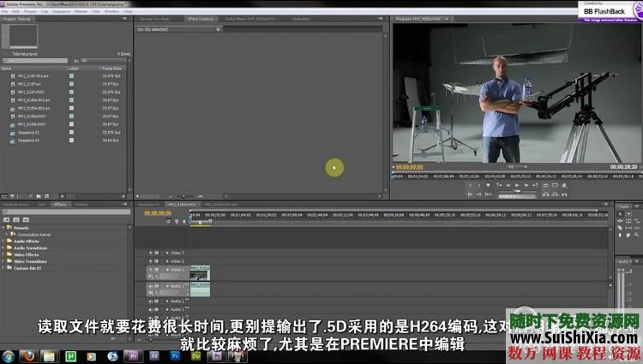643x364 pixels.
Task: Open Firefox from the Windows taskbar
Action: 28,356
